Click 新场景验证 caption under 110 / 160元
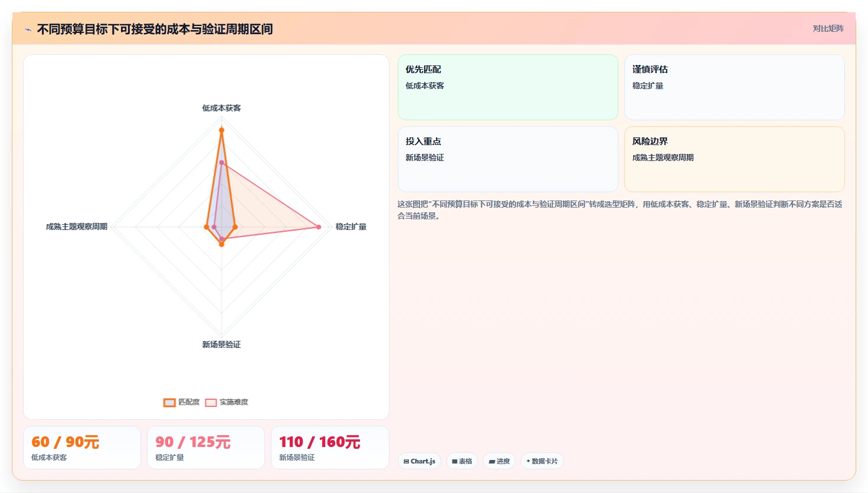The height and width of the screenshot is (493, 868). (297, 458)
